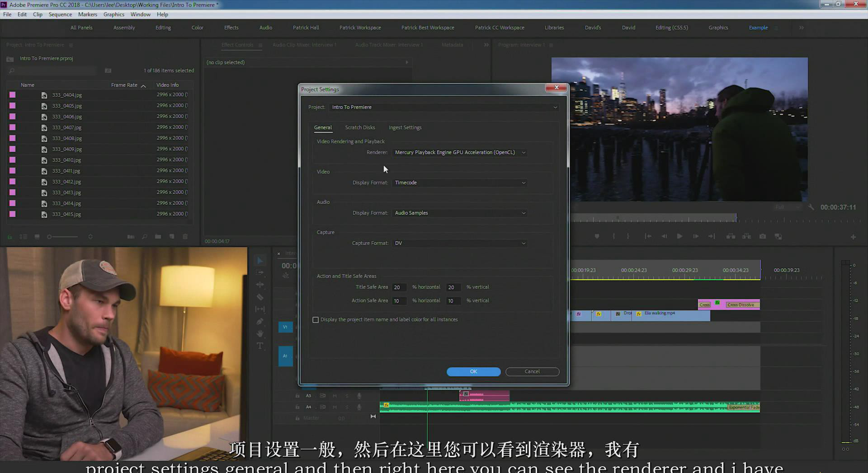
Task: Select Elia walking.mp4 clip in timeline
Action: tap(671, 315)
